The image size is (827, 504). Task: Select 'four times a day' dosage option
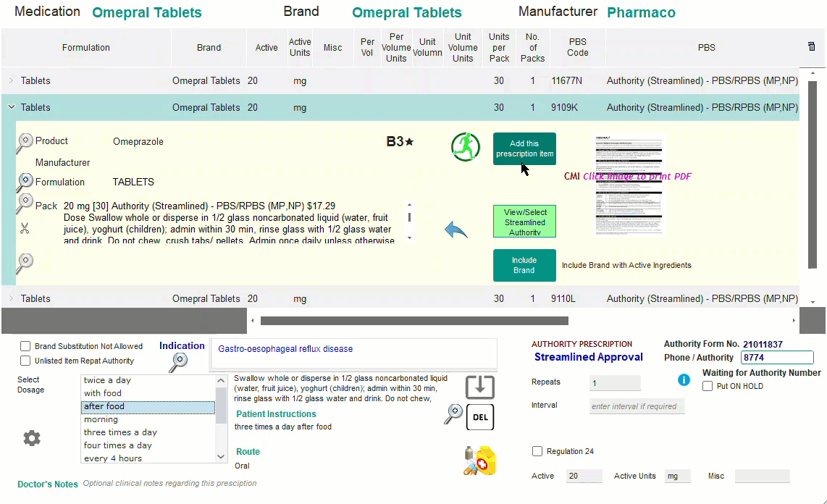[x=148, y=445]
